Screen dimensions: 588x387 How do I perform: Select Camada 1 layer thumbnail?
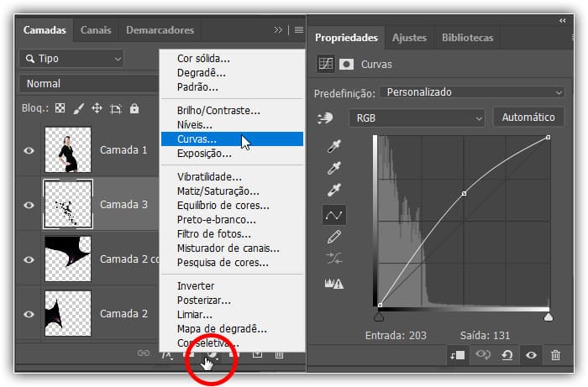pyautogui.click(x=68, y=149)
